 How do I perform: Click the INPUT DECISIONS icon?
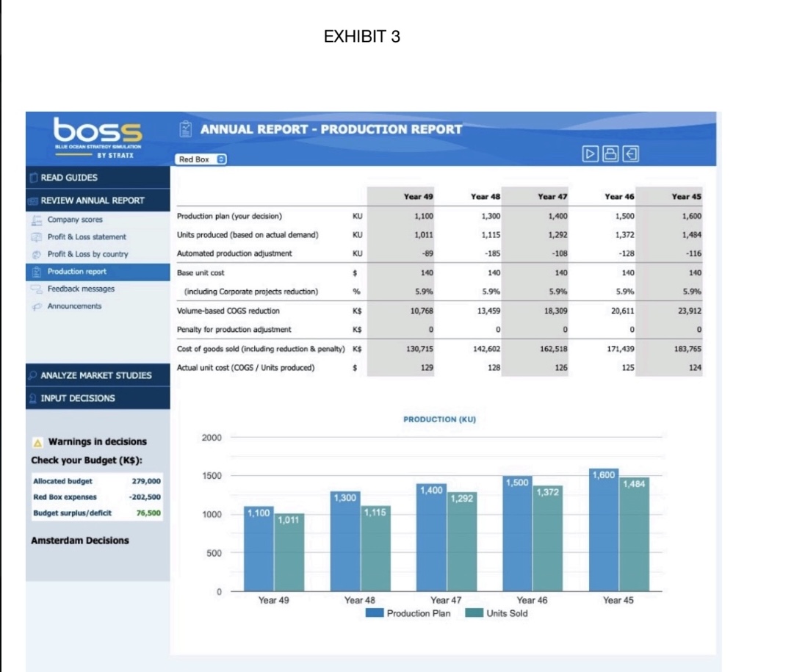tap(33, 399)
